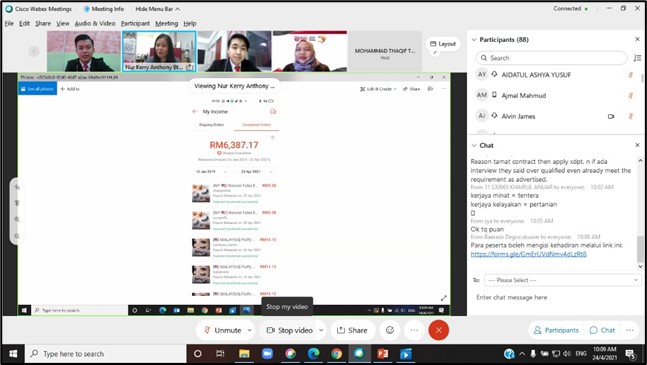Click the previous video thumbnails arrow

coord(34,51)
